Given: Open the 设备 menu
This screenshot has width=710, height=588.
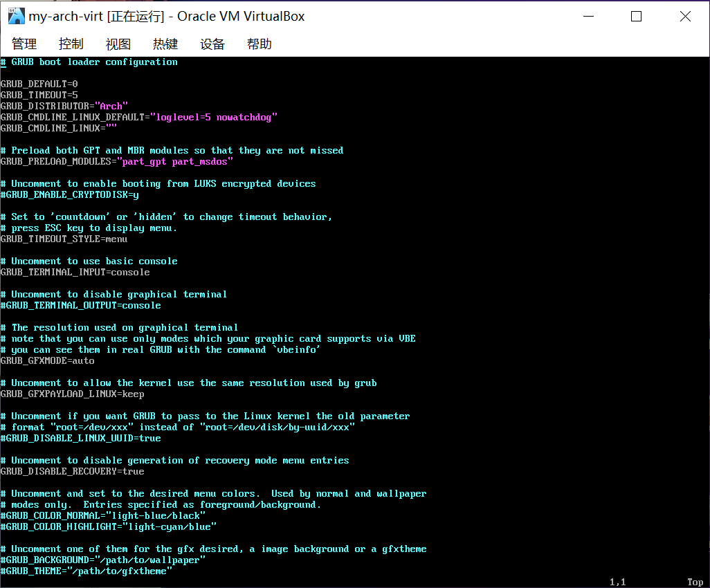Looking at the screenshot, I should click(x=212, y=44).
